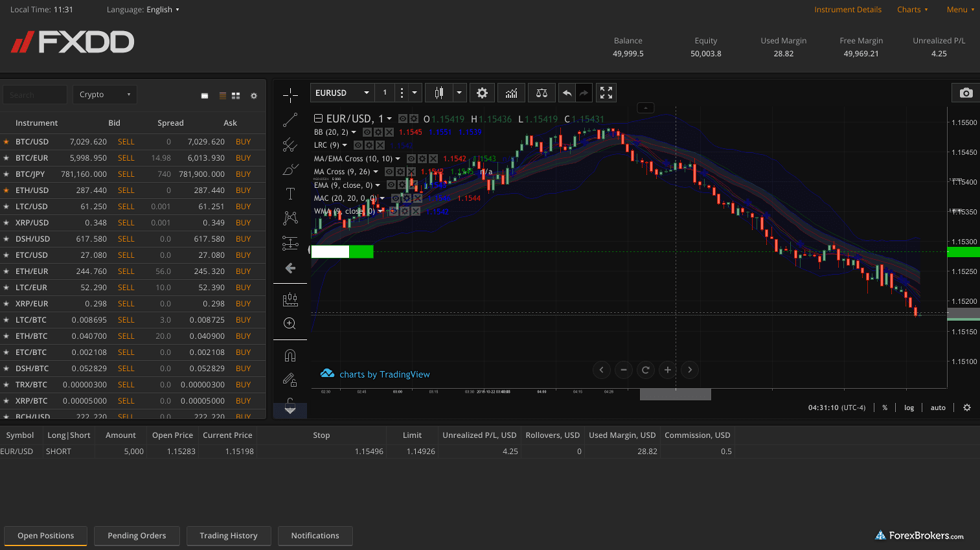The width and height of the screenshot is (980, 550).
Task: Open the time interval dropdown arrow
Action: (x=415, y=93)
